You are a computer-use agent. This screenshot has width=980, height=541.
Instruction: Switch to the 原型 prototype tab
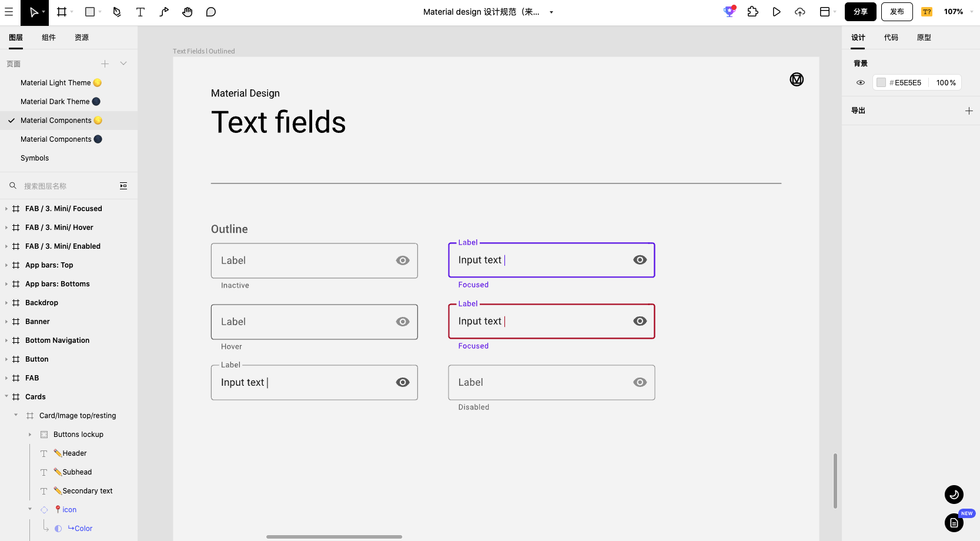coord(924,38)
